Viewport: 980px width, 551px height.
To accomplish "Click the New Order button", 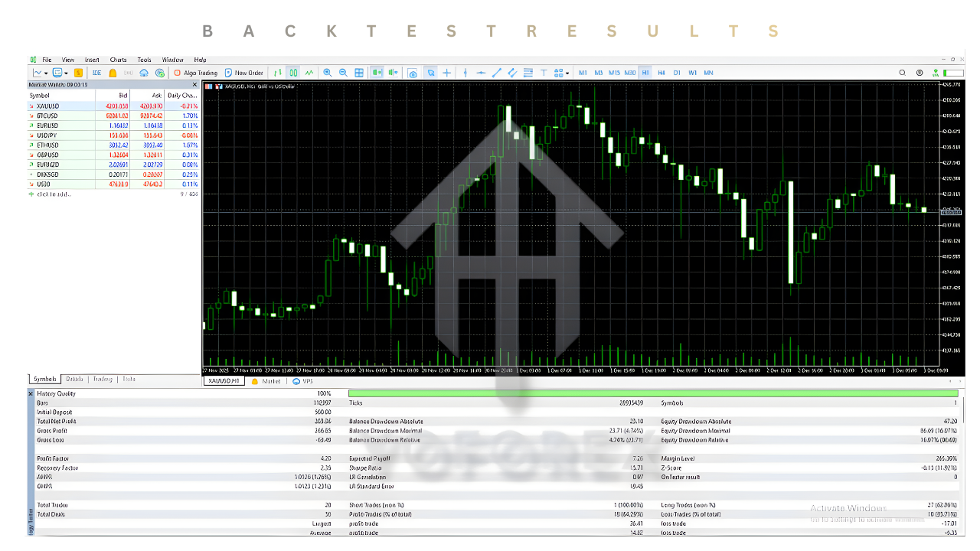I will coord(244,73).
